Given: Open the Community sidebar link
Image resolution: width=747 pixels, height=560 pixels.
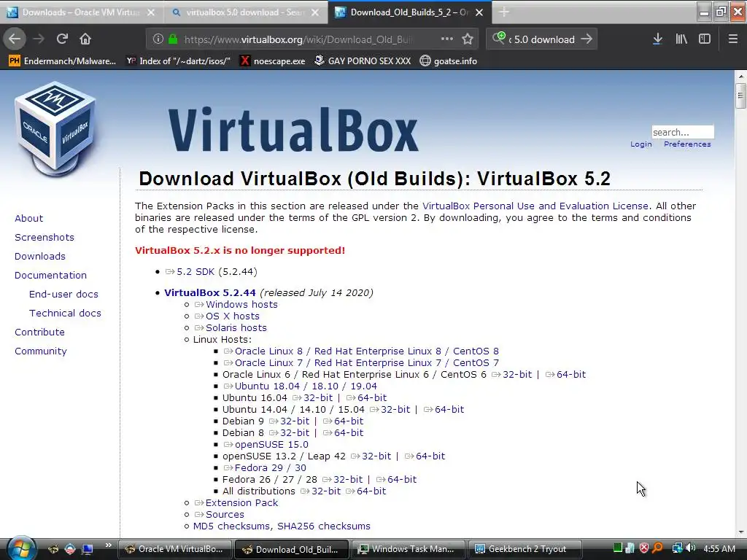Looking at the screenshot, I should (x=41, y=351).
